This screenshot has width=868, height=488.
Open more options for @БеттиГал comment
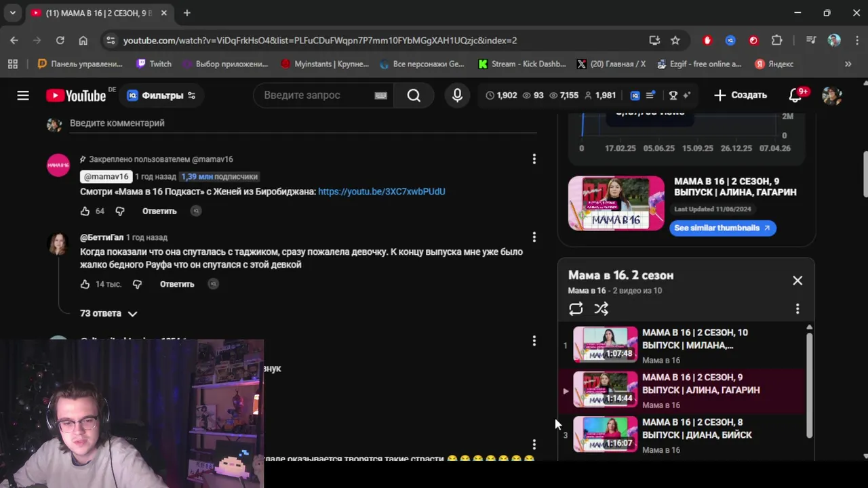pyautogui.click(x=534, y=237)
